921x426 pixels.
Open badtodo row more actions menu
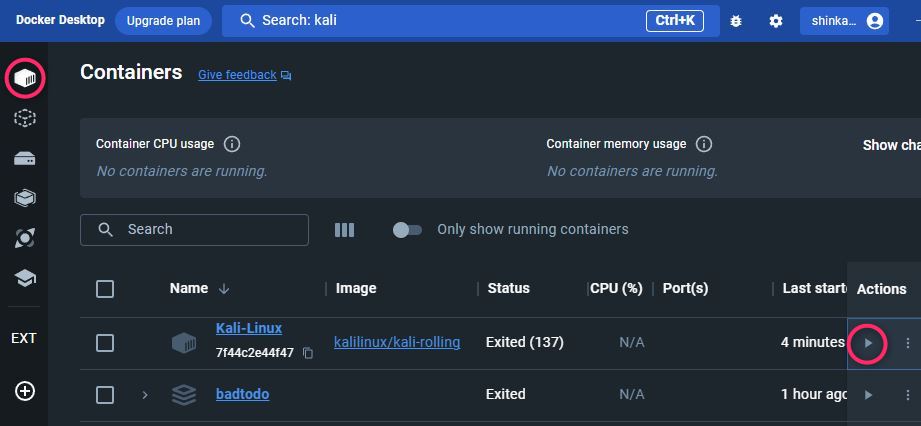(x=907, y=395)
